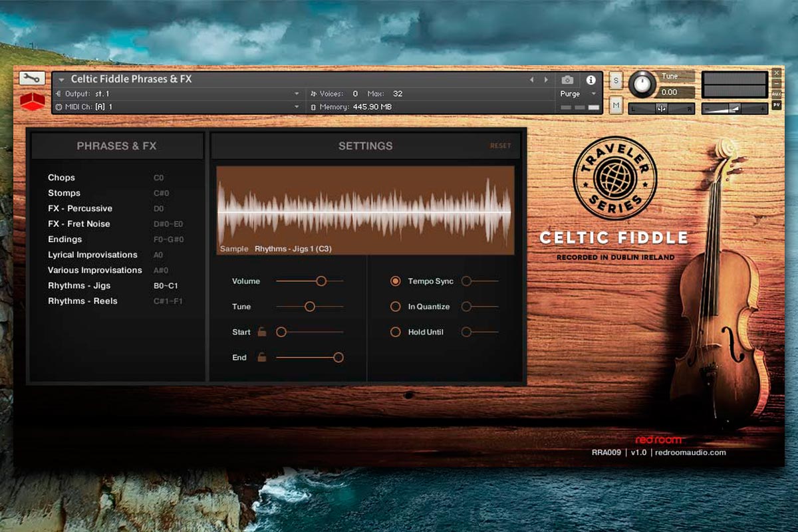Select the Rhythms - Jigs category
The image size is (798, 532).
[79, 285]
